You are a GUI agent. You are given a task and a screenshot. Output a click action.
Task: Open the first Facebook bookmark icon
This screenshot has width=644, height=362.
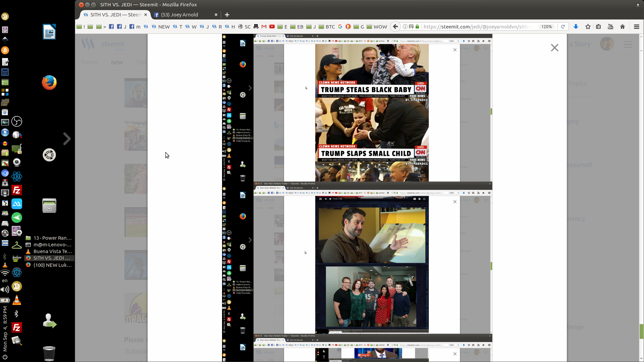[111, 26]
